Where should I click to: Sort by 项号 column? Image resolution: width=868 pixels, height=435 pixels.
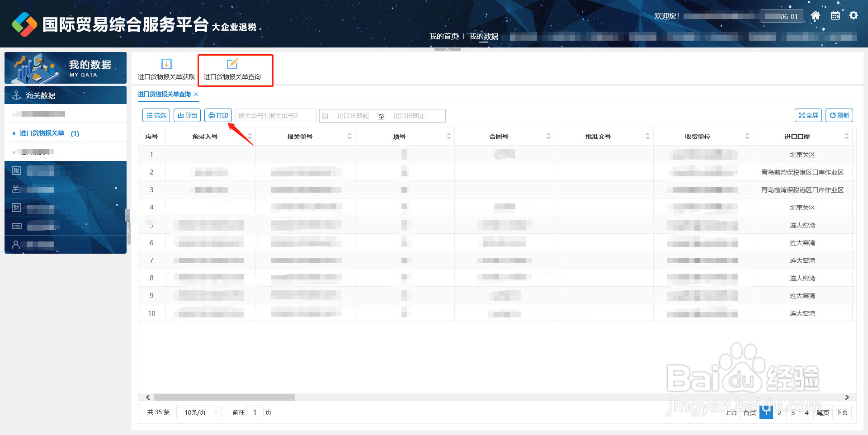coord(448,136)
